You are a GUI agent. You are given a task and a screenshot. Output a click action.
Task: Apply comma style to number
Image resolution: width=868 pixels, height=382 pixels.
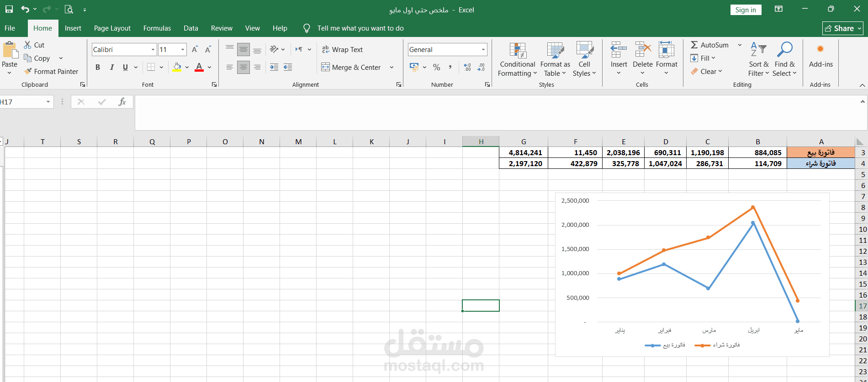point(450,67)
